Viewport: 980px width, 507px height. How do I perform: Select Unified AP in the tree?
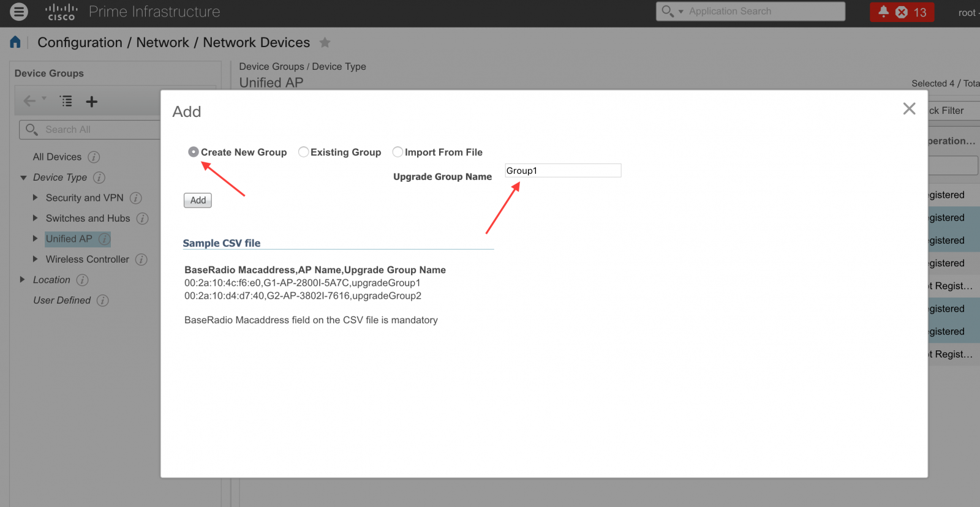pos(69,239)
